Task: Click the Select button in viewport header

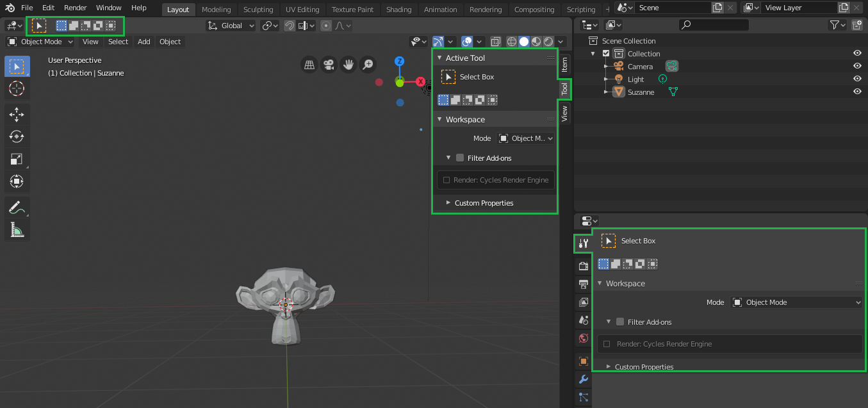Action: 118,42
